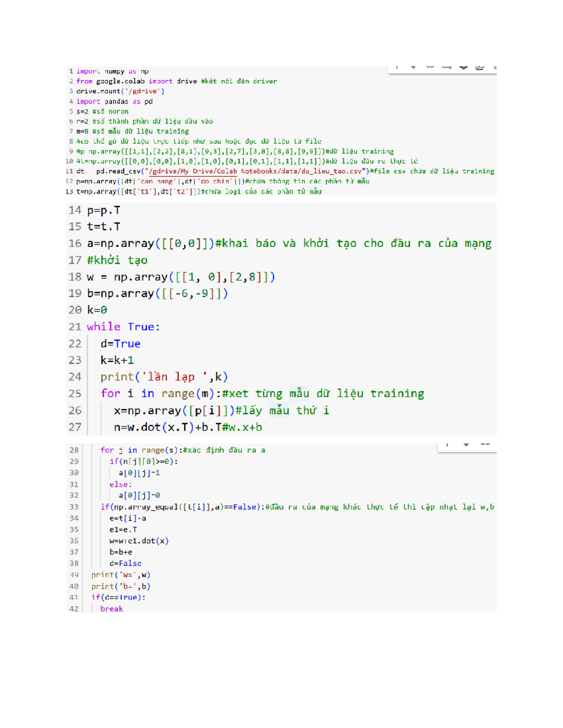Click the move-cell-down arrow in the top cell toolbar
The width and height of the screenshot is (563, 728).
[413, 68]
